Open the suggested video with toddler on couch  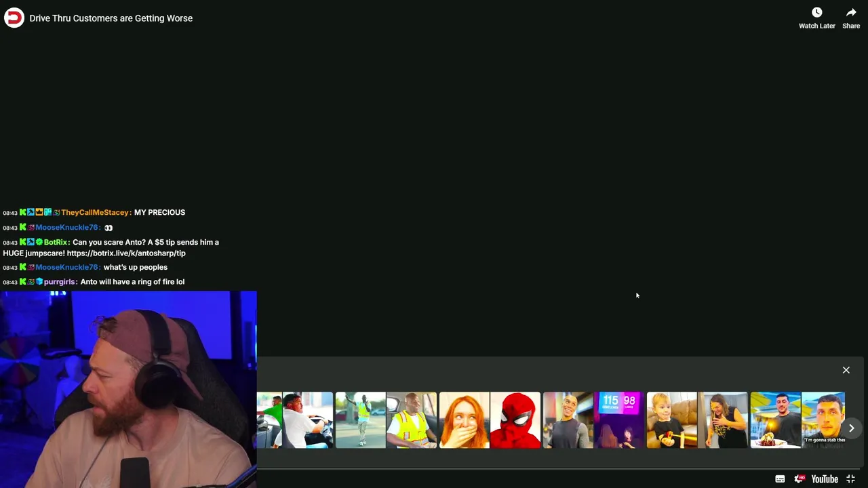[x=697, y=420]
